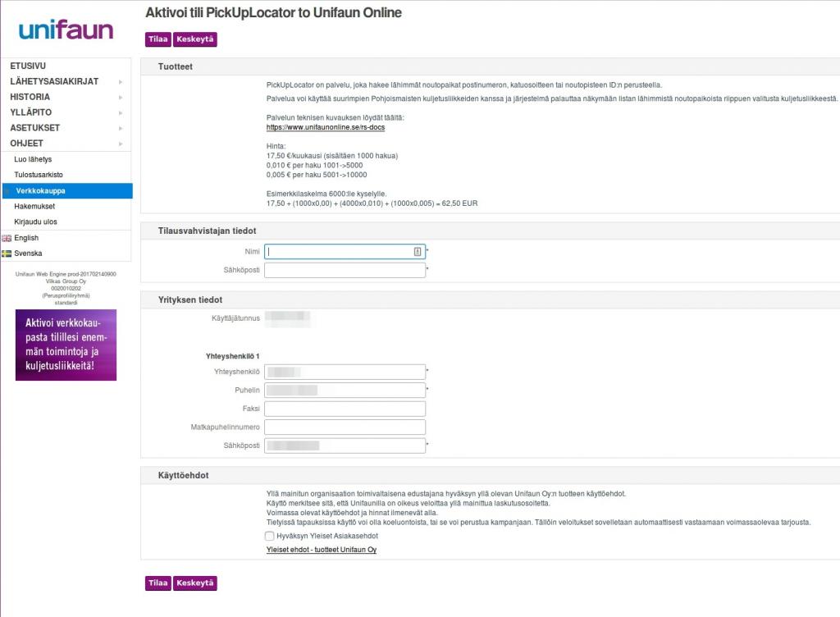This screenshot has height=617, width=840.
Task: Switch language to English
Action: [26, 238]
